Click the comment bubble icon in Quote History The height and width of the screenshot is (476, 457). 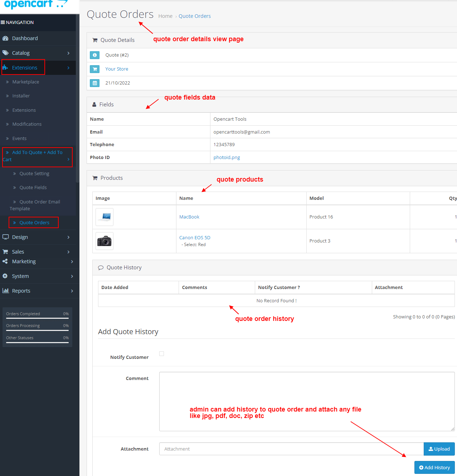101,268
